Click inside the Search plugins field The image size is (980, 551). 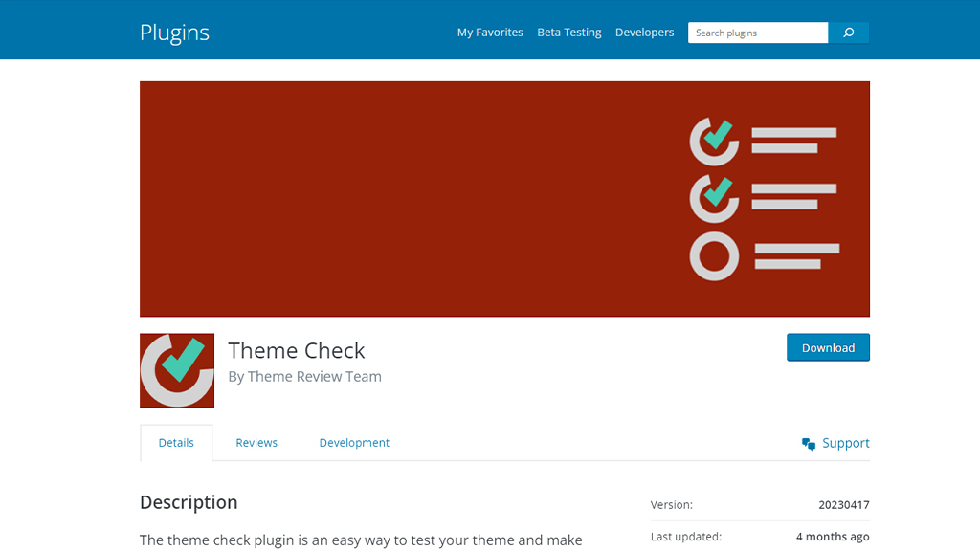[x=757, y=32]
